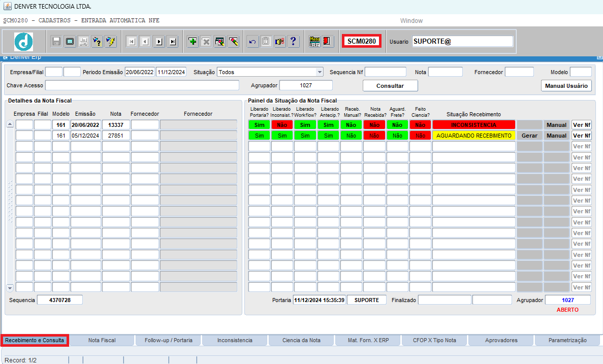Click the Enter Query flashlight-question icon
The height and width of the screenshot is (364, 603).
point(98,42)
